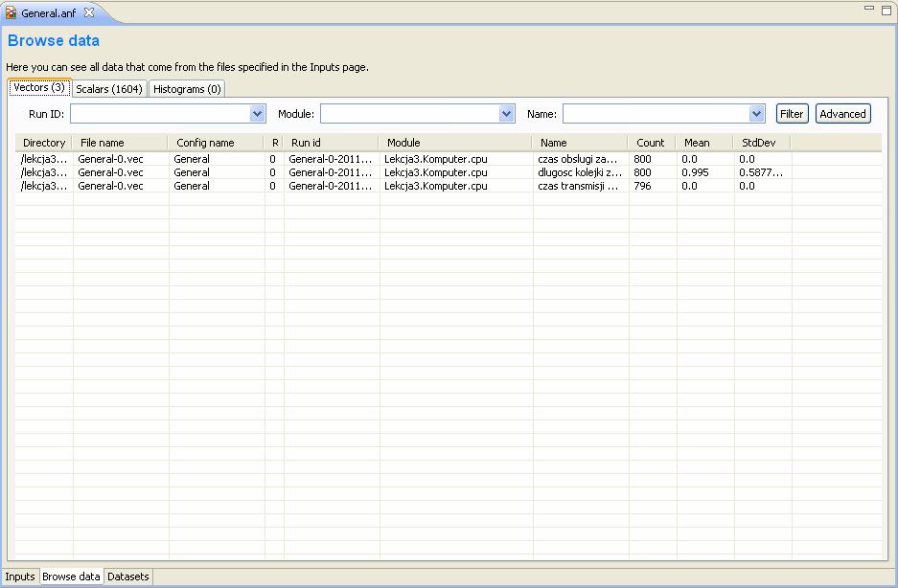
Task: Click the Browse data page heading
Action: 54,40
